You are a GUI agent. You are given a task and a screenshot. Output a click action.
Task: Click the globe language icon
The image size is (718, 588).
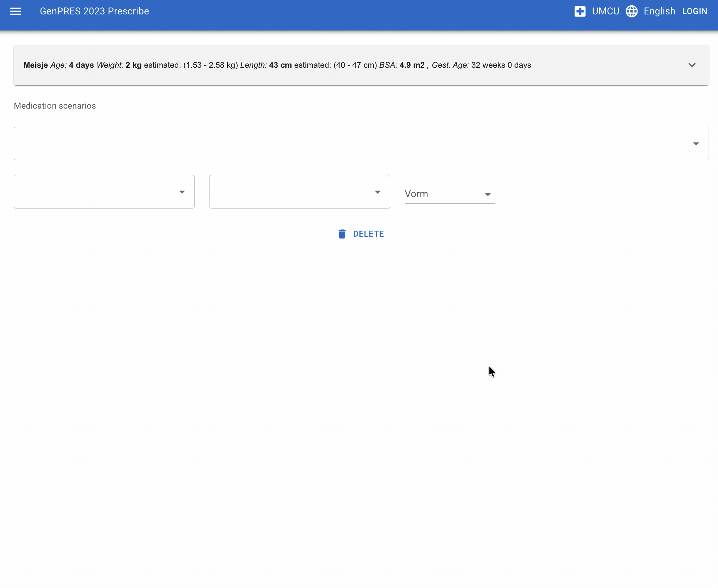point(631,11)
